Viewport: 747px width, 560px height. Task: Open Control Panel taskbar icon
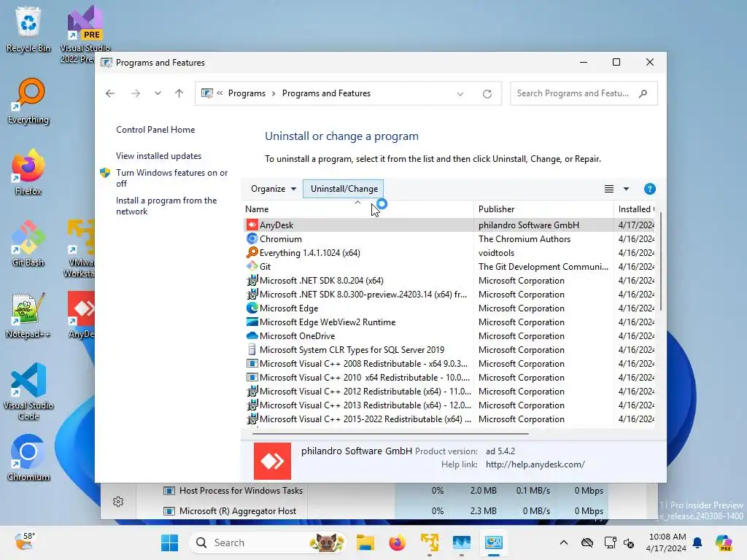click(494, 542)
